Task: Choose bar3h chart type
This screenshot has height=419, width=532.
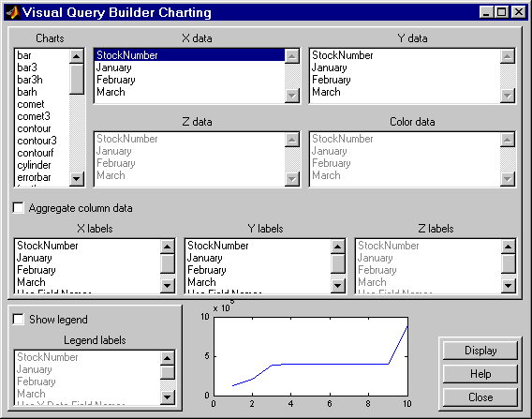Action: tap(30, 80)
